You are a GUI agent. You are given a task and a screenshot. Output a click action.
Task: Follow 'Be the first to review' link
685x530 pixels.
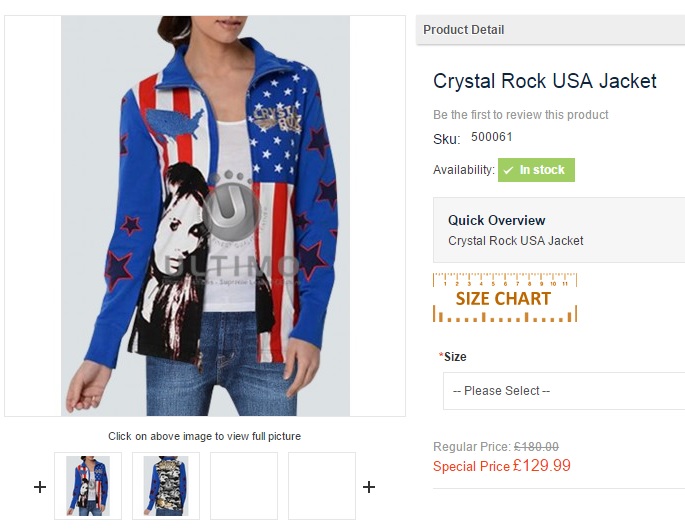click(521, 115)
